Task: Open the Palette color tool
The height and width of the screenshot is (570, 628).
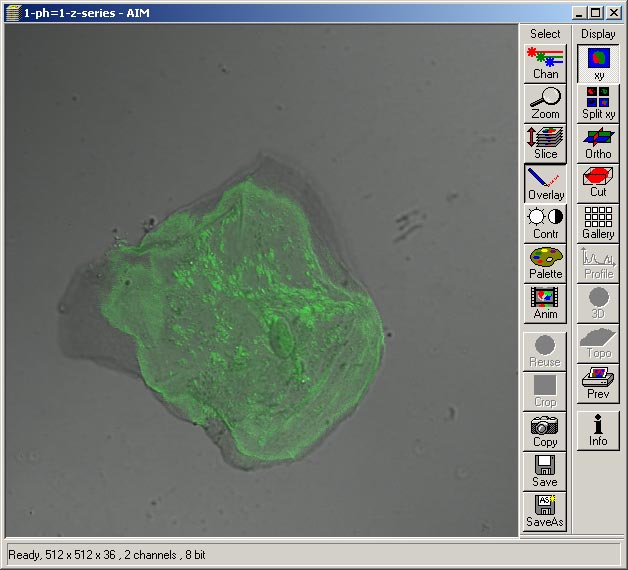Action: point(545,264)
